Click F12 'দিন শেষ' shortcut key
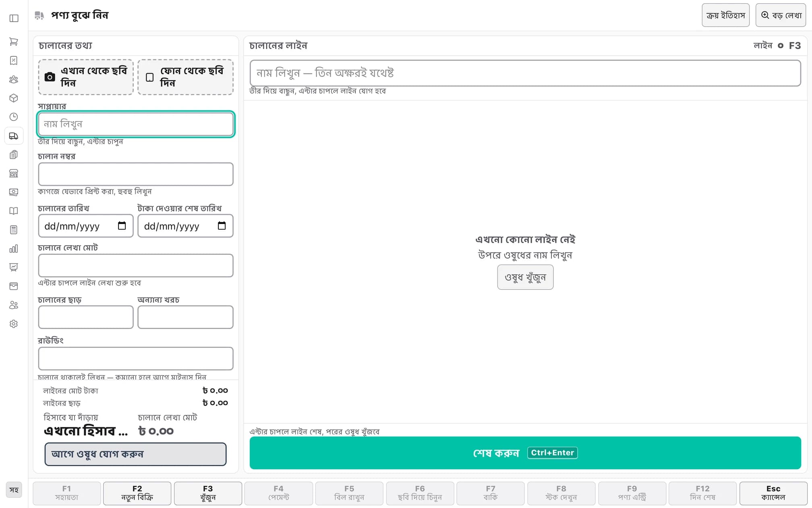The height and width of the screenshot is (508, 812). coord(702,493)
